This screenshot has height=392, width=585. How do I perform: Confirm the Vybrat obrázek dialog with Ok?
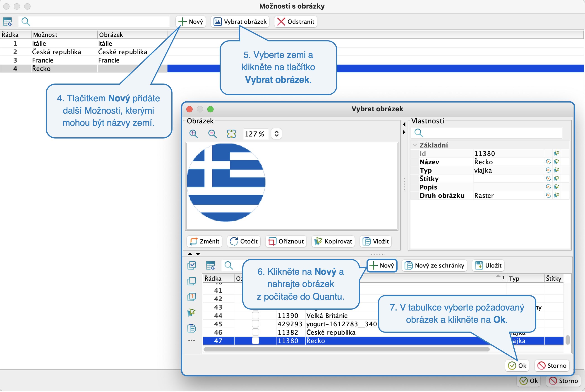point(517,366)
